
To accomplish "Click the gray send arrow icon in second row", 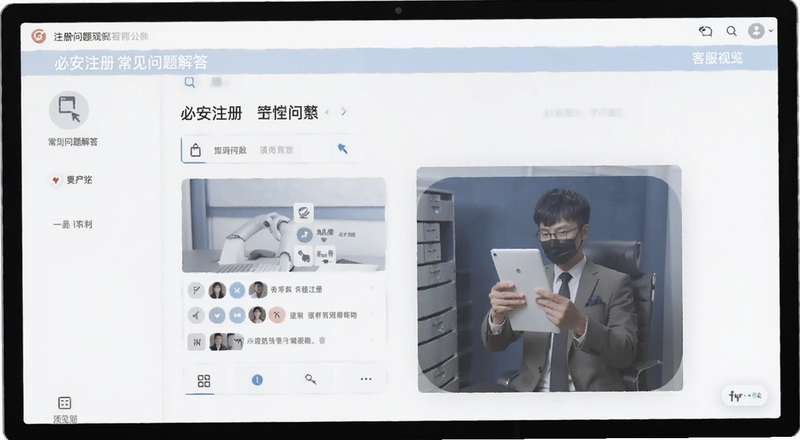I will pyautogui.click(x=196, y=315).
